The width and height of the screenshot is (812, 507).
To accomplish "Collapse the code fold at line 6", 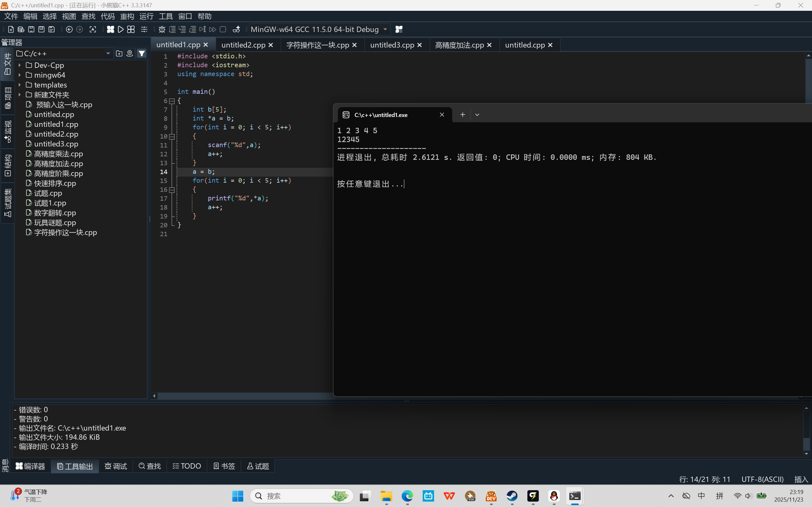I will click(172, 101).
